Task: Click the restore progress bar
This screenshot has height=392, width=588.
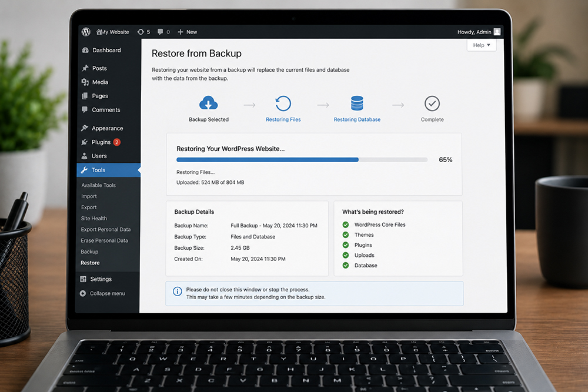Action: [302, 160]
